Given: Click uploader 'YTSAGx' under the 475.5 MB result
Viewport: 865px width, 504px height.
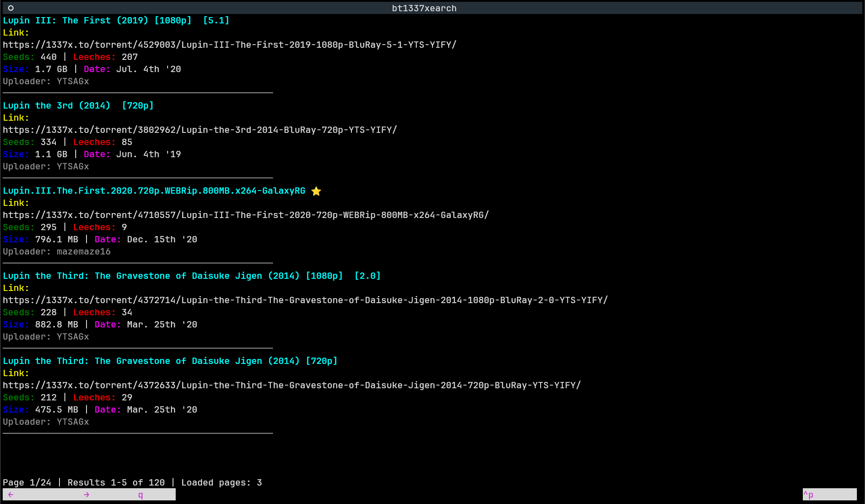Looking at the screenshot, I should (73, 422).
